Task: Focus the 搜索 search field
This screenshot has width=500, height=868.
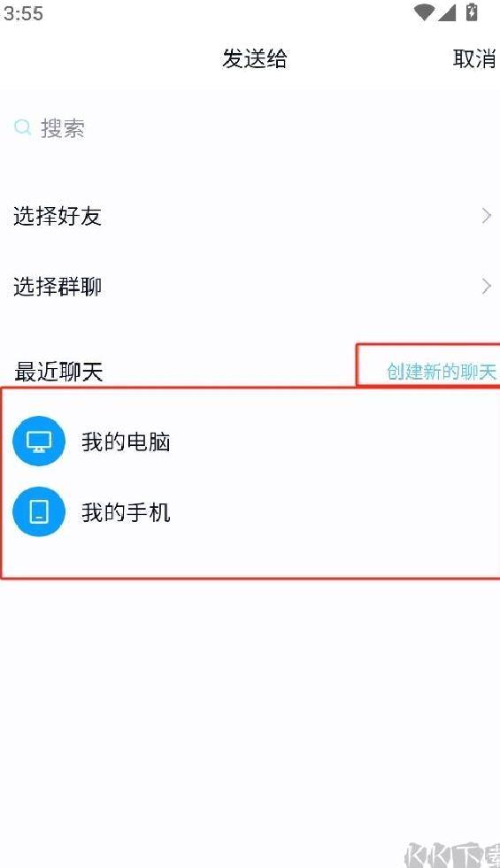Action: 250,128
